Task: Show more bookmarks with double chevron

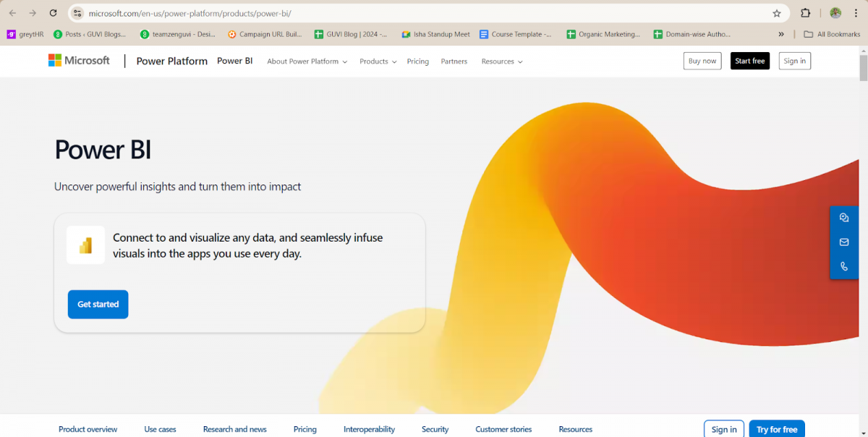Action: click(781, 34)
